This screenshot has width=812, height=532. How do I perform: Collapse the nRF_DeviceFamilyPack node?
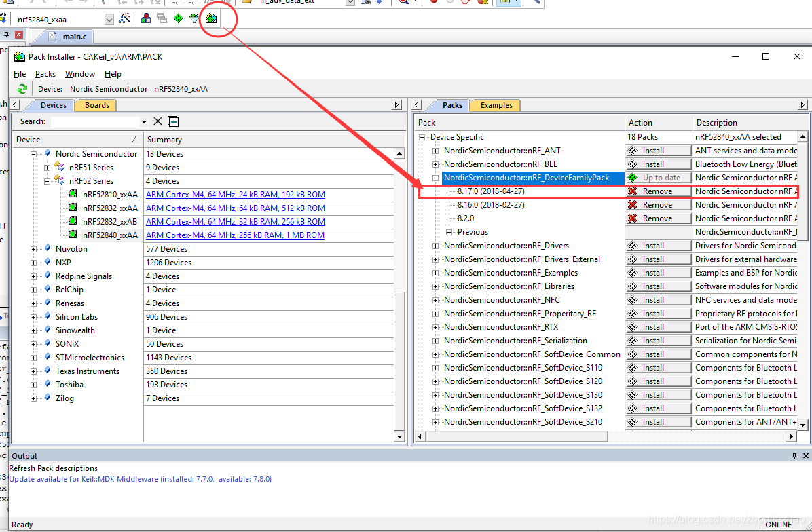[435, 178]
